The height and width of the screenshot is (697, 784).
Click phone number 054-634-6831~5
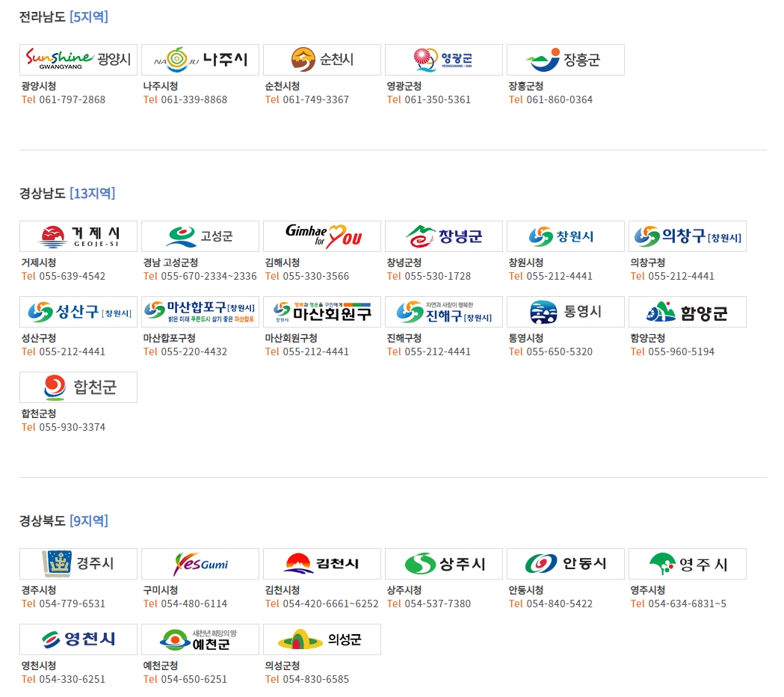[687, 604]
